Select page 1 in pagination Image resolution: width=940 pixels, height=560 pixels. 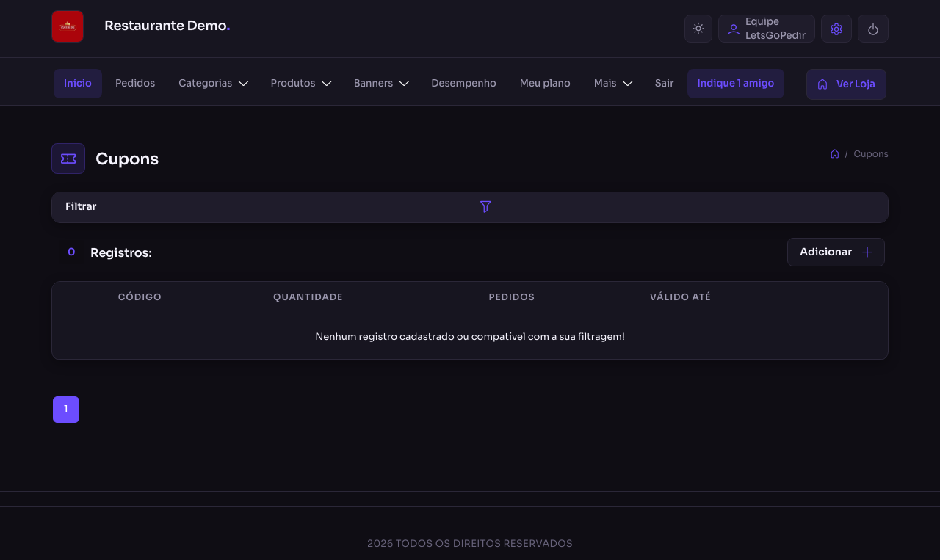[x=66, y=410]
